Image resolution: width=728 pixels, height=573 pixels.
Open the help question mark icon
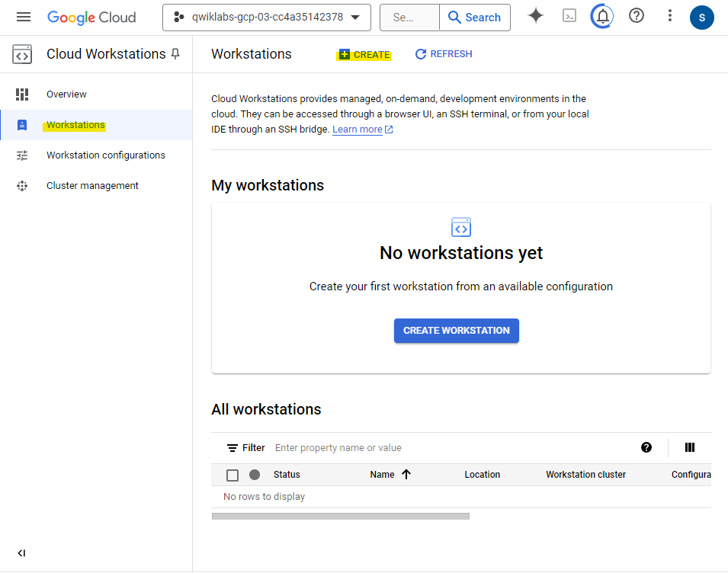pos(636,16)
